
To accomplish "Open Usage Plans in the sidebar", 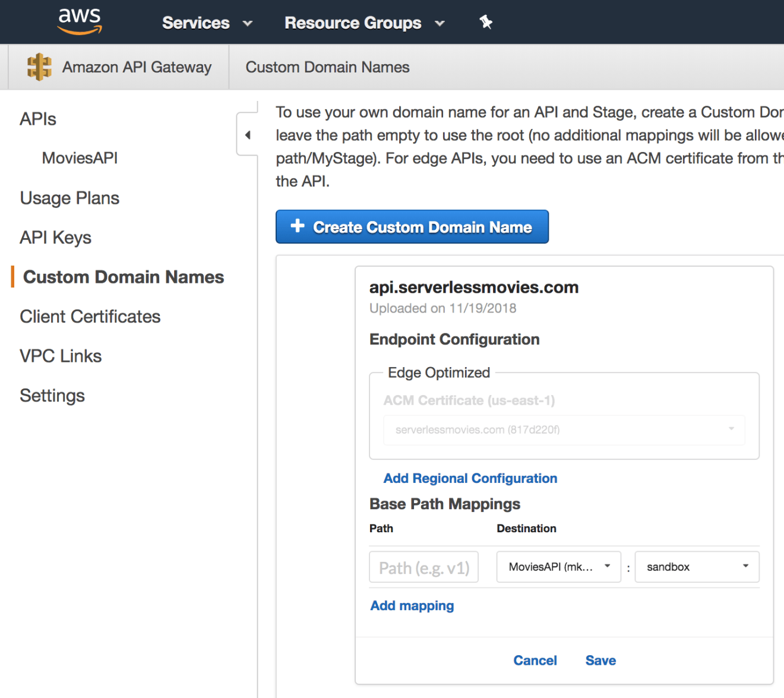I will (69, 198).
